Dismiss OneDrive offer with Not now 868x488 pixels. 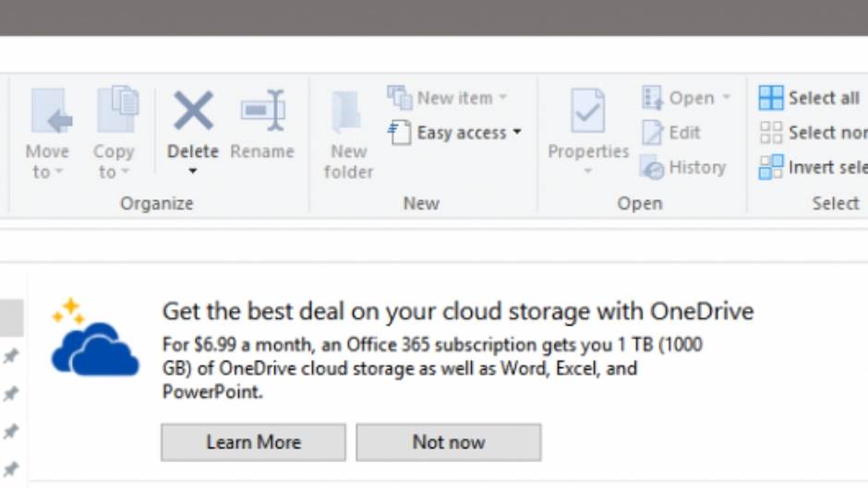click(449, 443)
